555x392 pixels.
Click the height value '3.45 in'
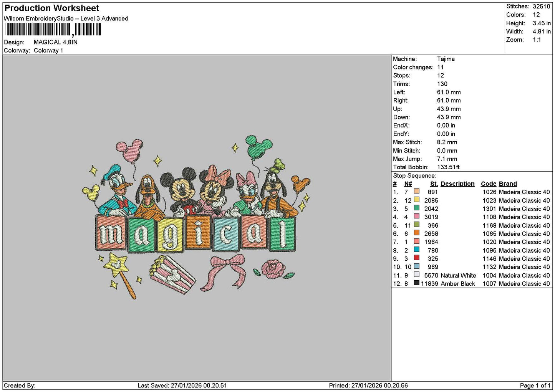542,23
